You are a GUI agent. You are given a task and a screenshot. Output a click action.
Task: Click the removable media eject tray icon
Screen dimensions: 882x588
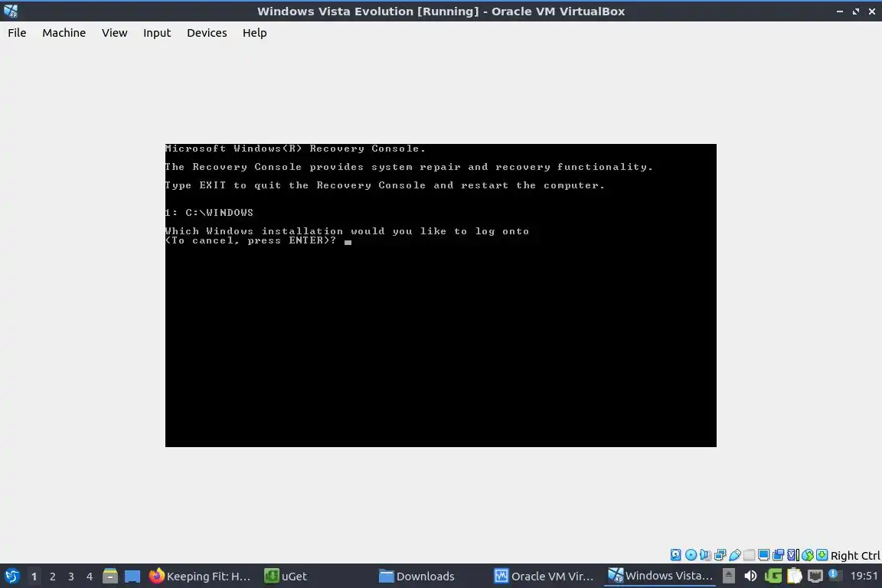pyautogui.click(x=728, y=576)
